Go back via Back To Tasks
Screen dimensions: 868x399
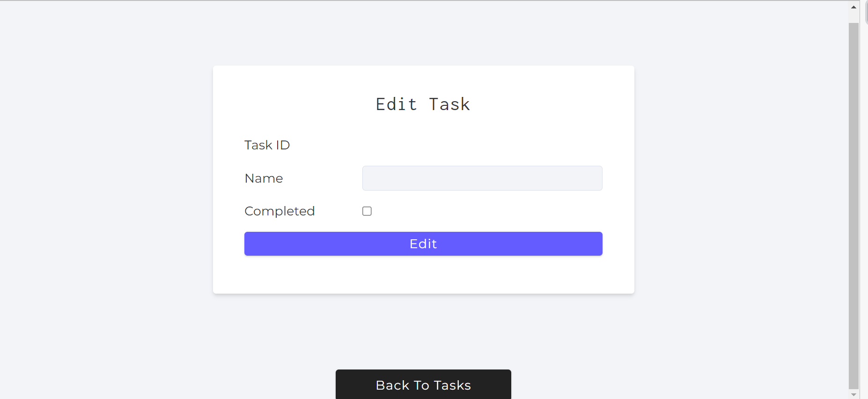tap(423, 384)
